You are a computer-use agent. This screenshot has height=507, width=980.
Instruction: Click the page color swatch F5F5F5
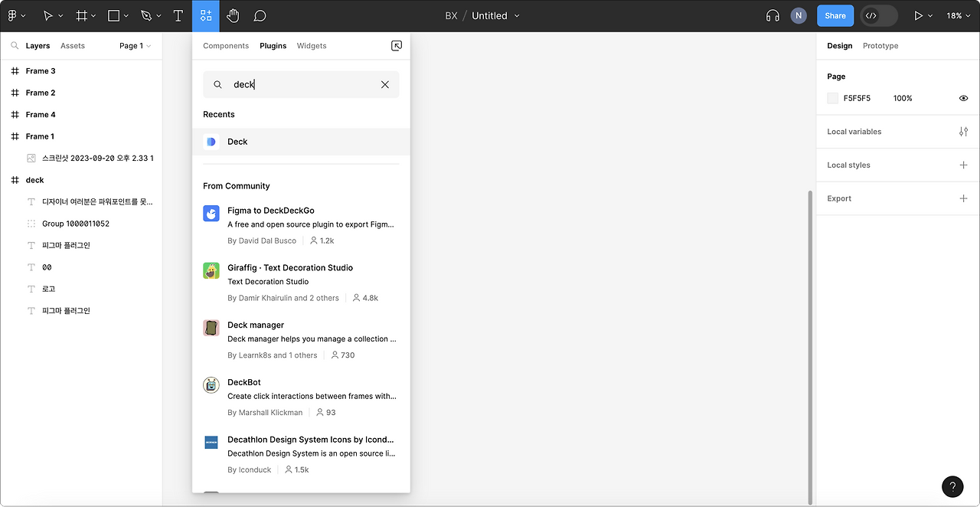(x=833, y=98)
